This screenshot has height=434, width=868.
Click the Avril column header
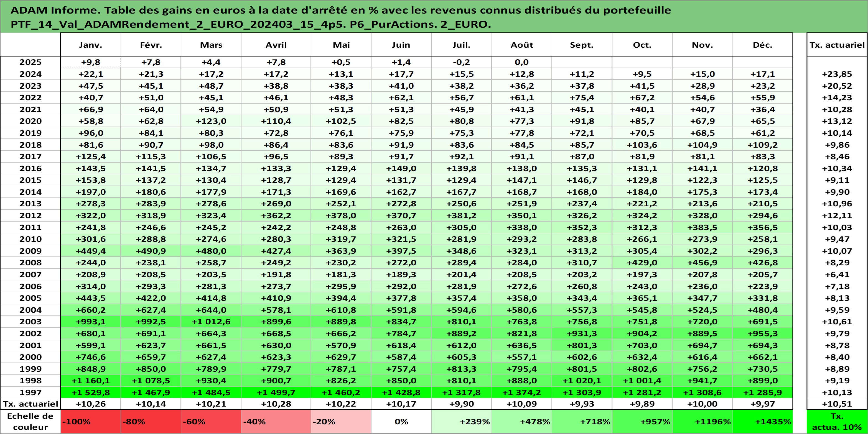(276, 45)
